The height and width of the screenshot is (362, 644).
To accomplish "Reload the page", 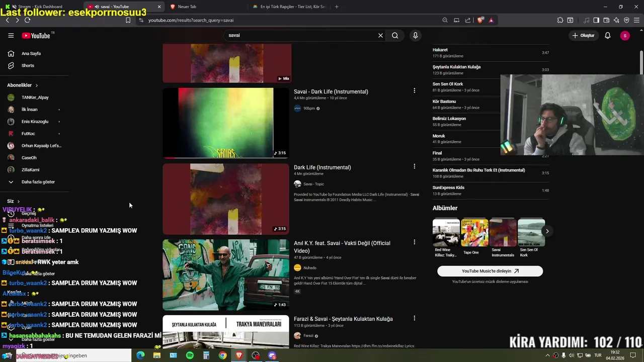I will click(27, 20).
